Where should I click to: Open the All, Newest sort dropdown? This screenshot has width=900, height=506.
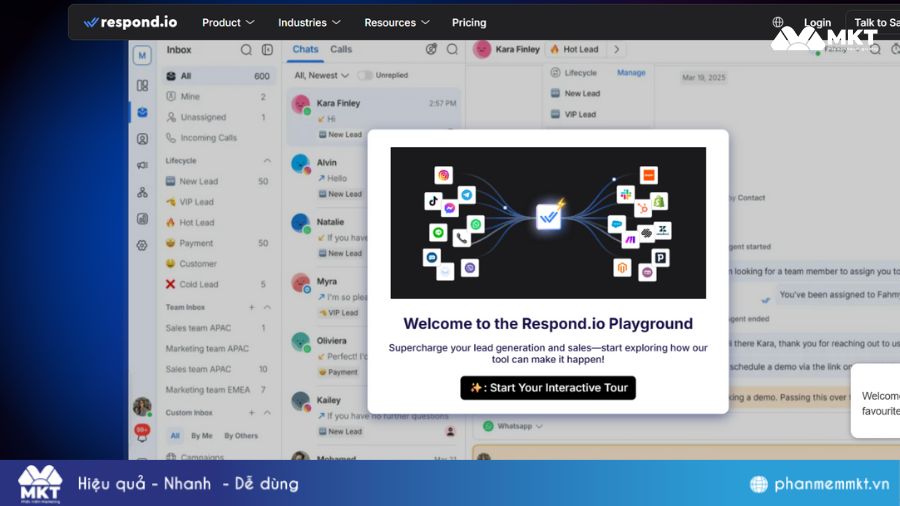click(321, 75)
